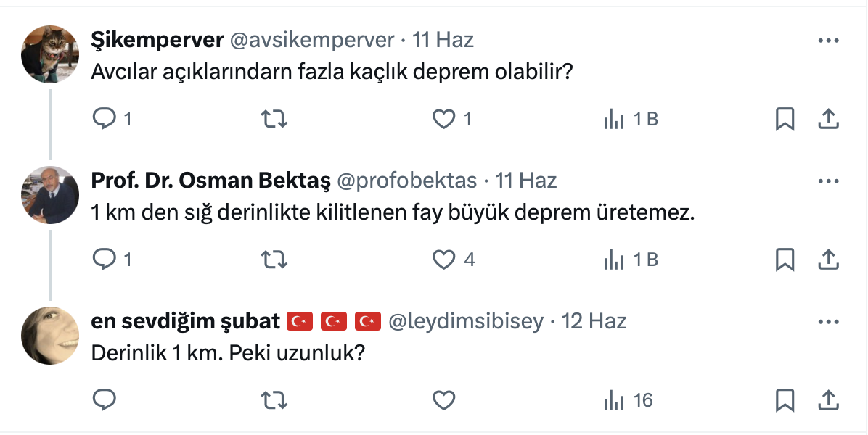Share Prof. Dr. Osman Bektaş's tweet
This screenshot has width=868, height=435.
coord(828,259)
